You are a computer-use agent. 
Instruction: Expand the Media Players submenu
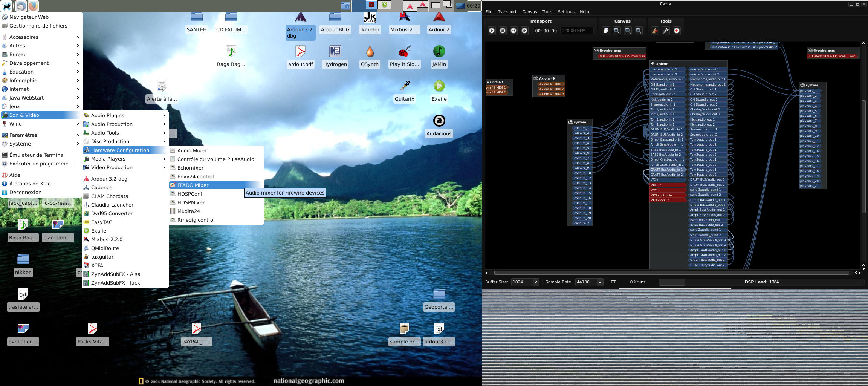tap(125, 159)
